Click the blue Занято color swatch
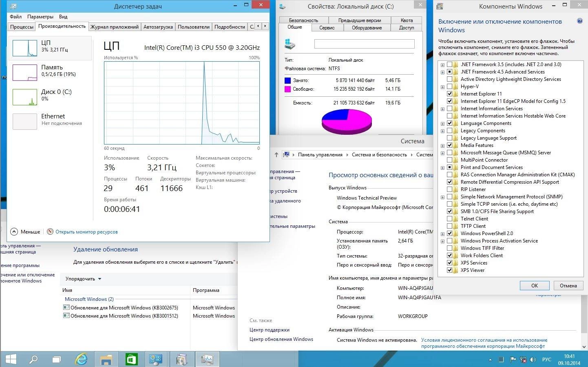Screen dimensions: 588x367 tap(287, 80)
